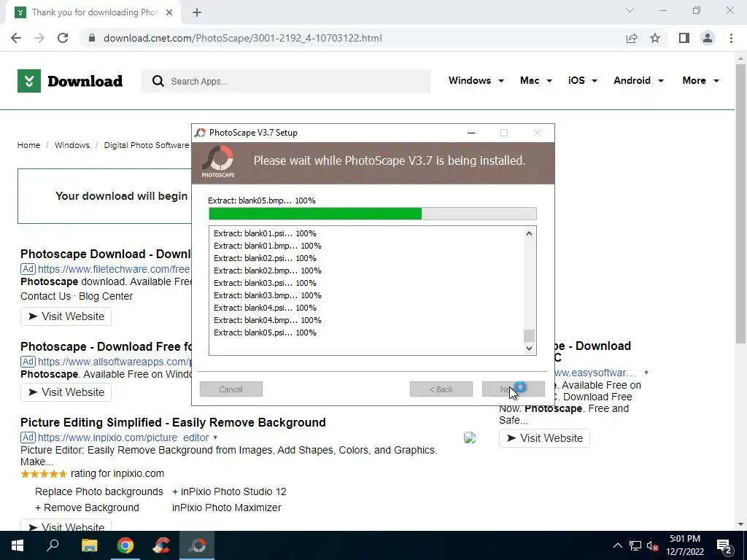This screenshot has width=747, height=560.
Task: Open inpixio.com ad URL dropdown arrow
Action: click(215, 437)
